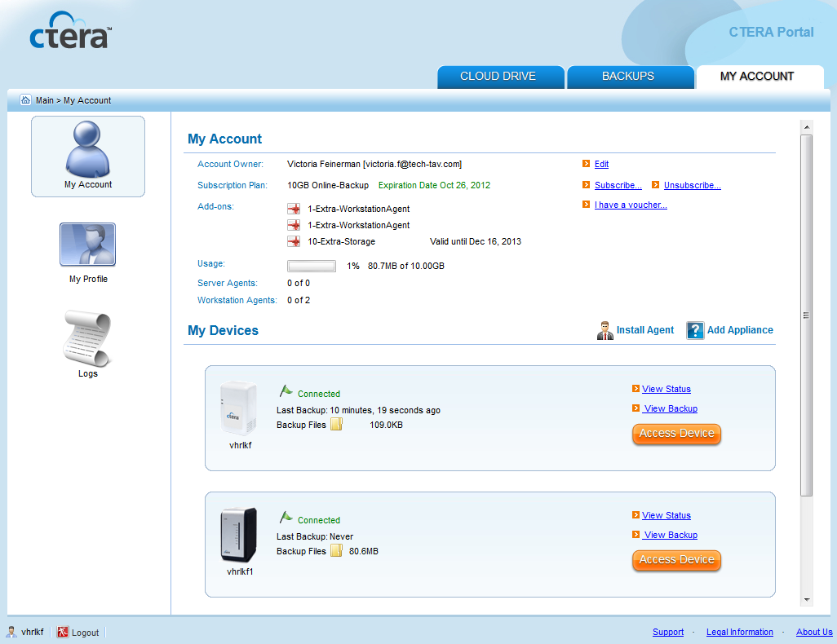This screenshot has height=644, width=837.
Task: Click the 10GB Online-Backup plan text
Action: tap(328, 185)
